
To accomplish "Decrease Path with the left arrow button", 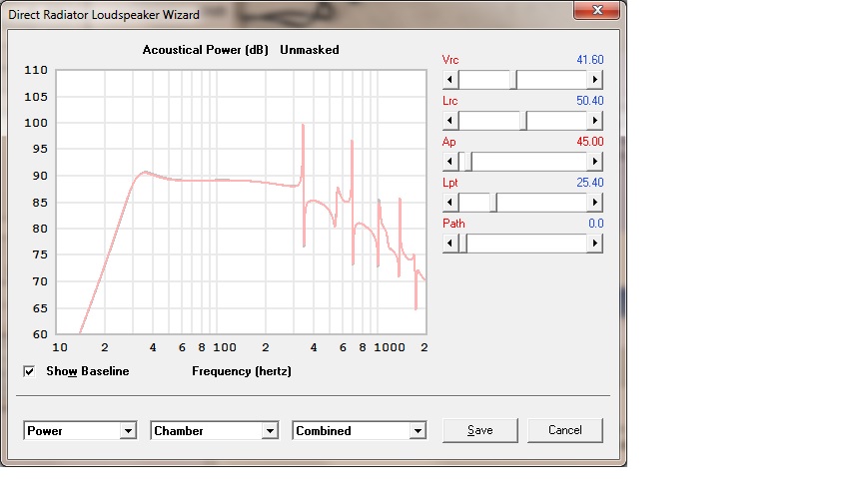I will [450, 244].
